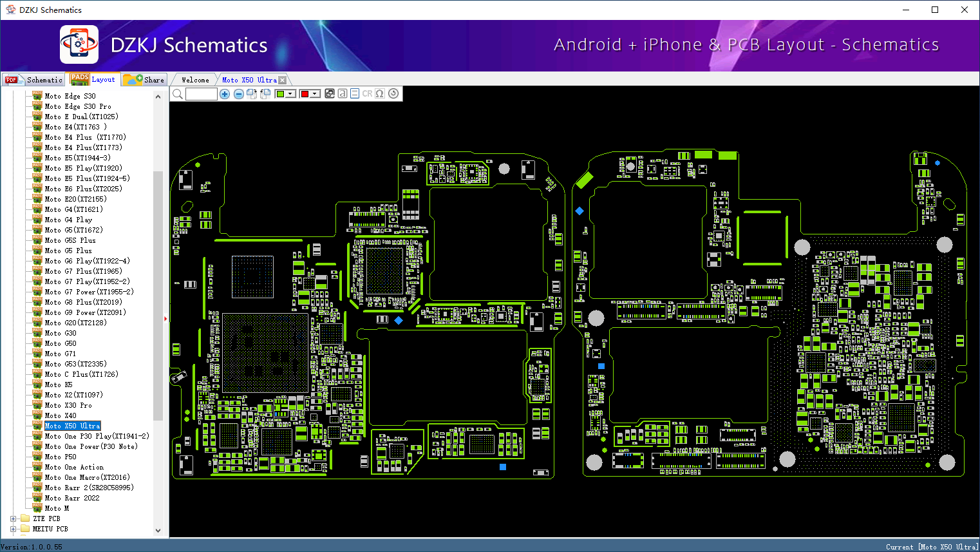This screenshot has height=552, width=980.
Task: Open Moto E6 Plus(XT2025)
Action: click(x=83, y=189)
